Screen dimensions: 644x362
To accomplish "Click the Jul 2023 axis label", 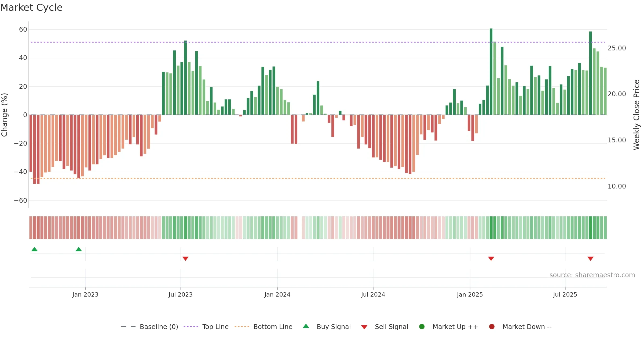I will (181, 294).
